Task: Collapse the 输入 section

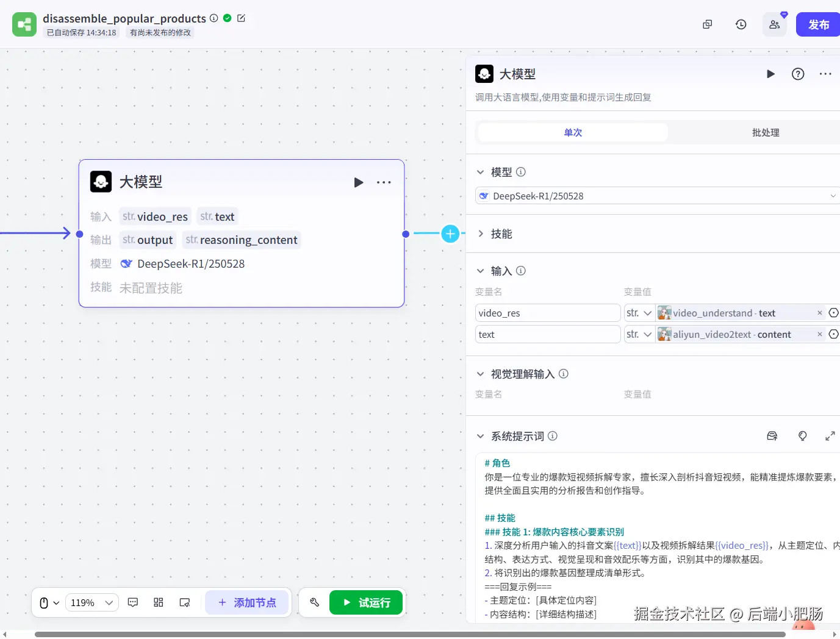Action: (x=480, y=271)
